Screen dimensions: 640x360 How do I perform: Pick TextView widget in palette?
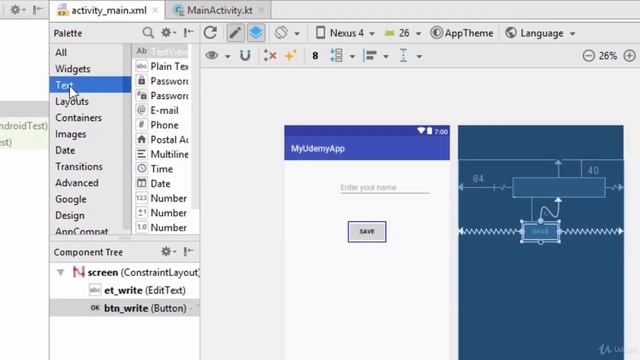click(162, 51)
